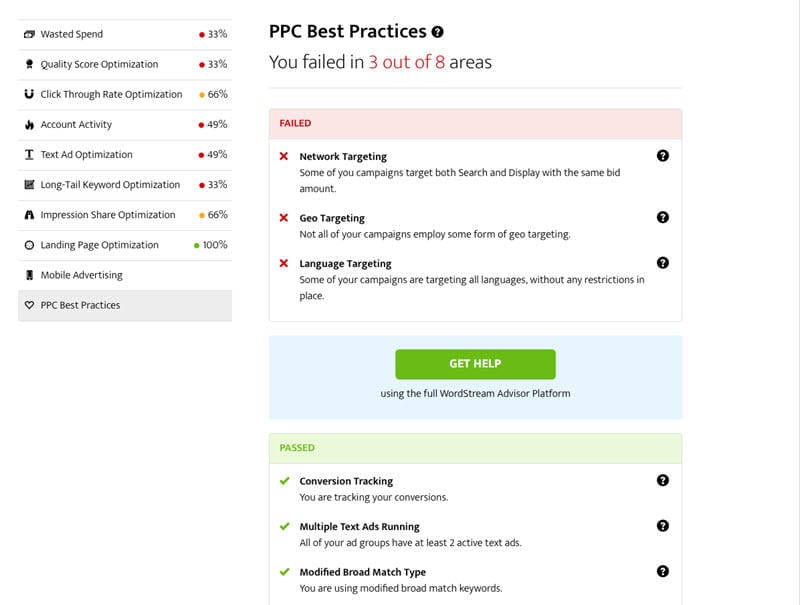Open Click Through Rate Optimization section

[125, 94]
